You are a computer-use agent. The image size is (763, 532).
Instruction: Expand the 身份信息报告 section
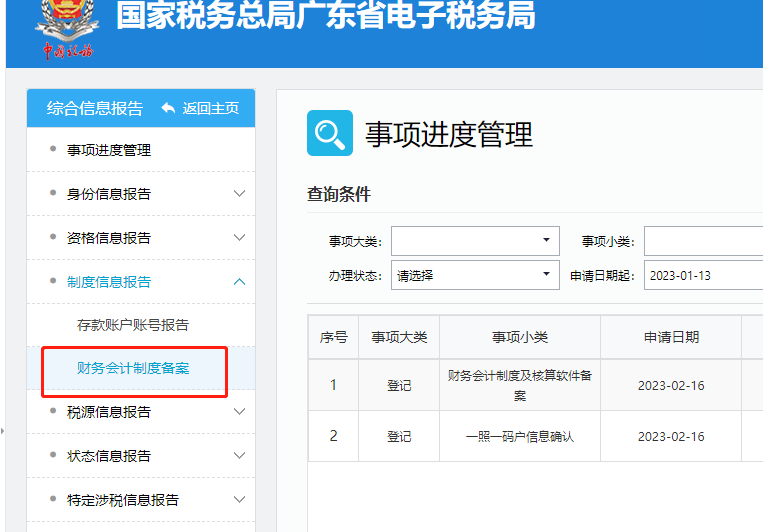click(x=238, y=194)
